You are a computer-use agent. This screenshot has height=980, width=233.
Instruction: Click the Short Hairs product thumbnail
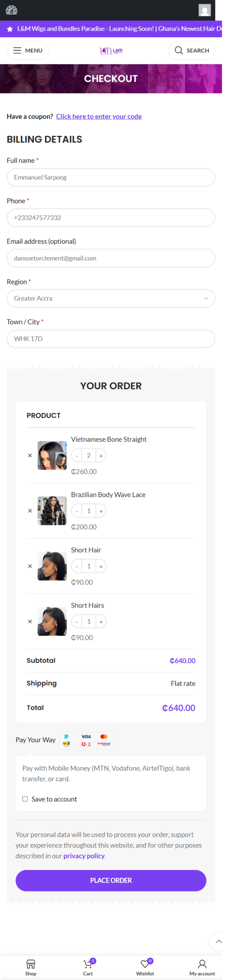click(x=52, y=621)
